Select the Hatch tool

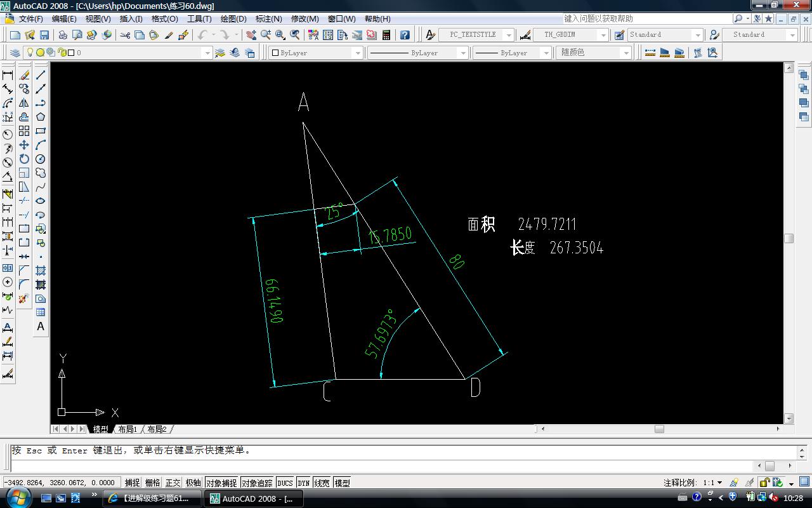tap(41, 271)
